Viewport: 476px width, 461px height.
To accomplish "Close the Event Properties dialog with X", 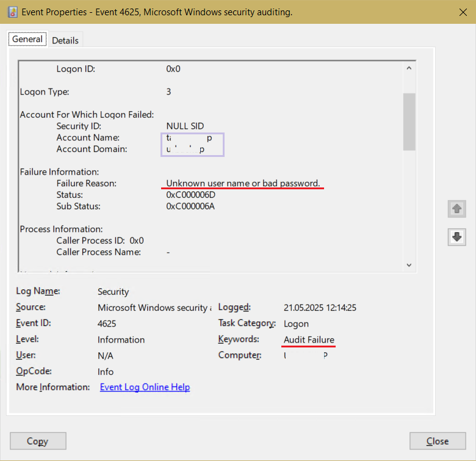I will click(x=463, y=12).
